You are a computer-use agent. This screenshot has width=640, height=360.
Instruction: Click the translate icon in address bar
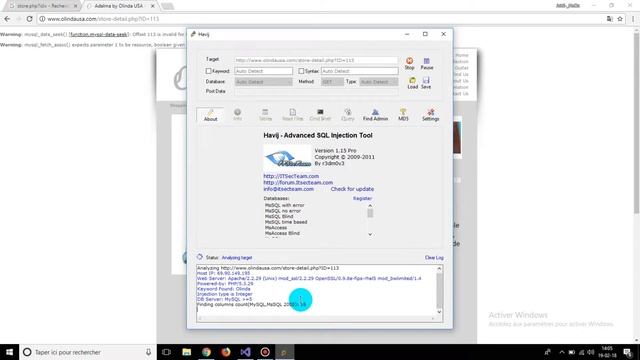coord(609,19)
